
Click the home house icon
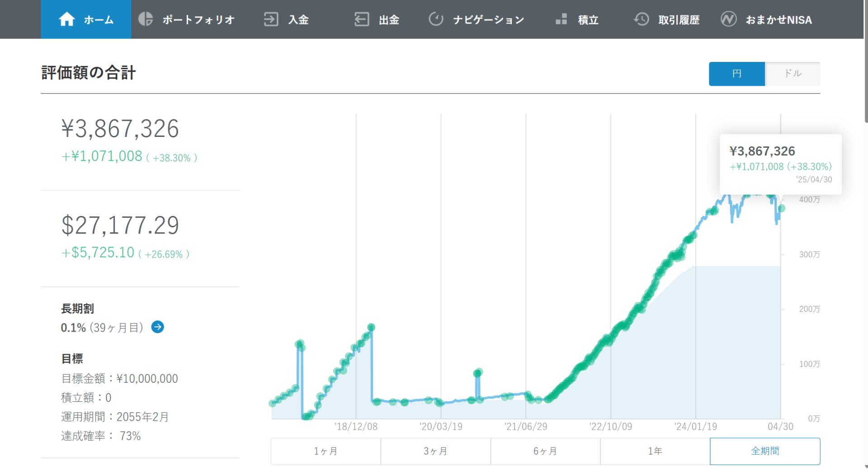66,19
